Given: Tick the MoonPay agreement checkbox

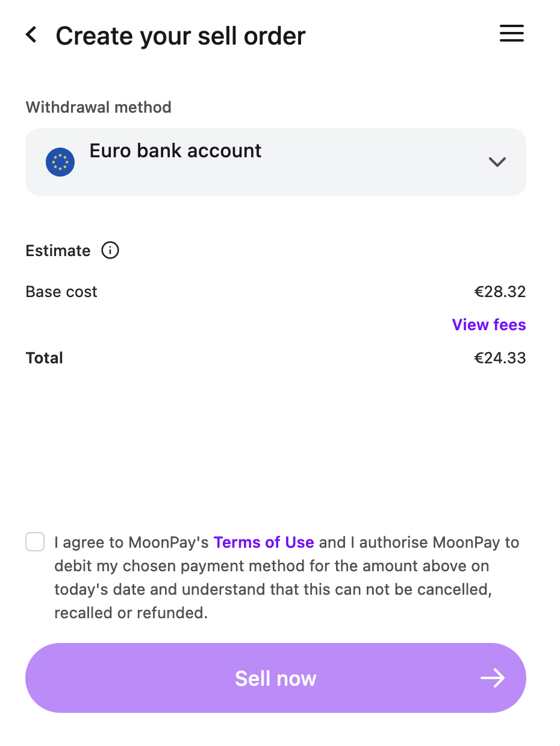Looking at the screenshot, I should [x=35, y=542].
